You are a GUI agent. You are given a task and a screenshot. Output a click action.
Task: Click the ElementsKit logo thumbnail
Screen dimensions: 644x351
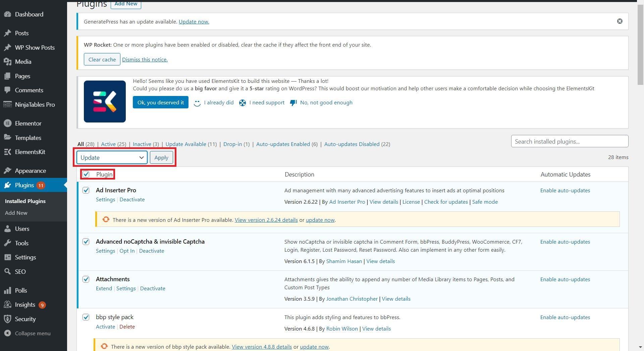point(105,101)
